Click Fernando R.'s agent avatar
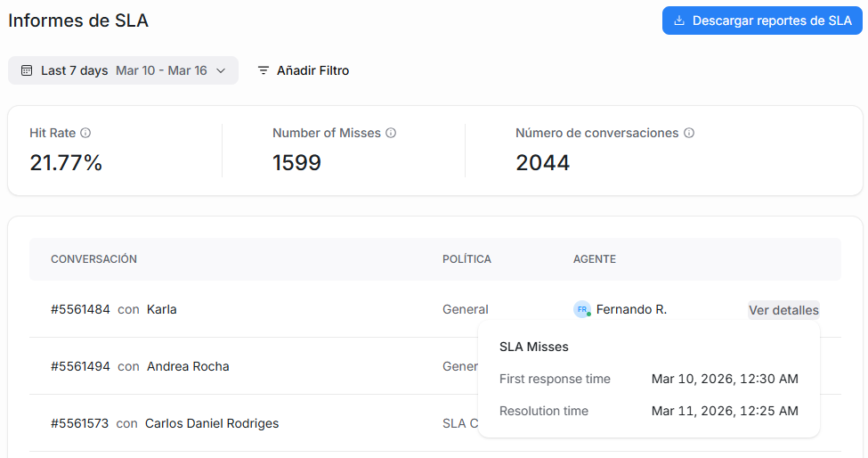868x458 pixels. click(582, 309)
